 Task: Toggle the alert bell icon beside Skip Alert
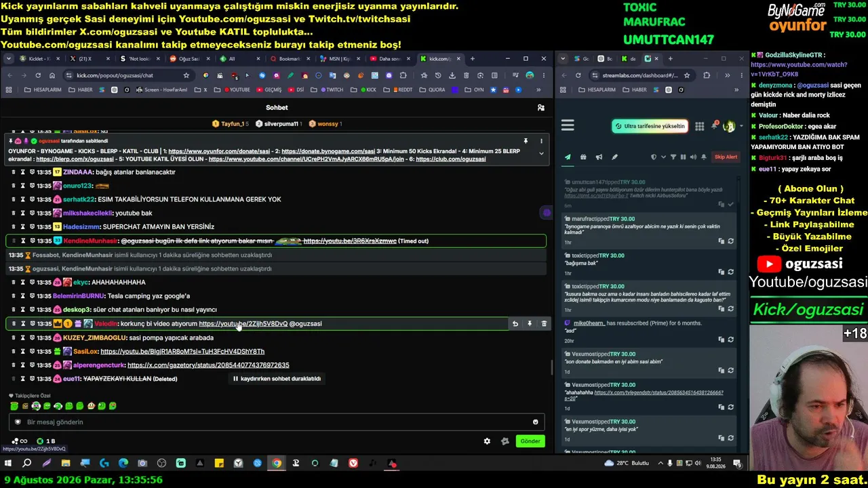[704, 157]
